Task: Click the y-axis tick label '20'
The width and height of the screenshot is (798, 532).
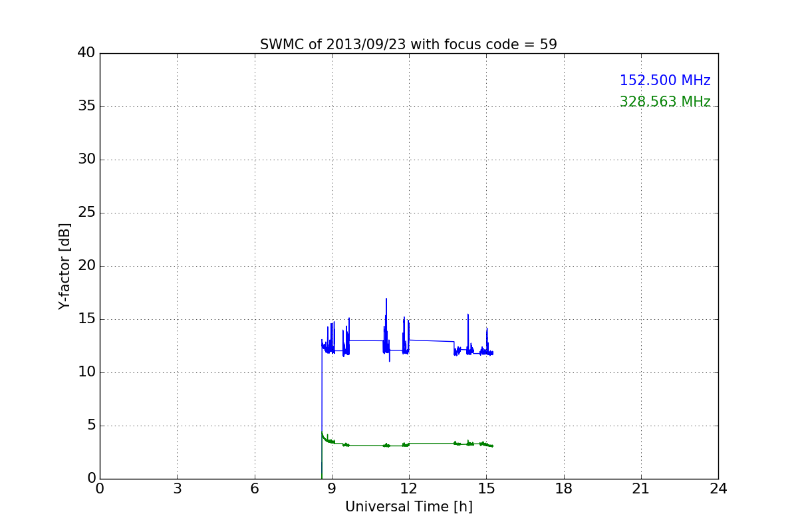Action: click(x=86, y=266)
